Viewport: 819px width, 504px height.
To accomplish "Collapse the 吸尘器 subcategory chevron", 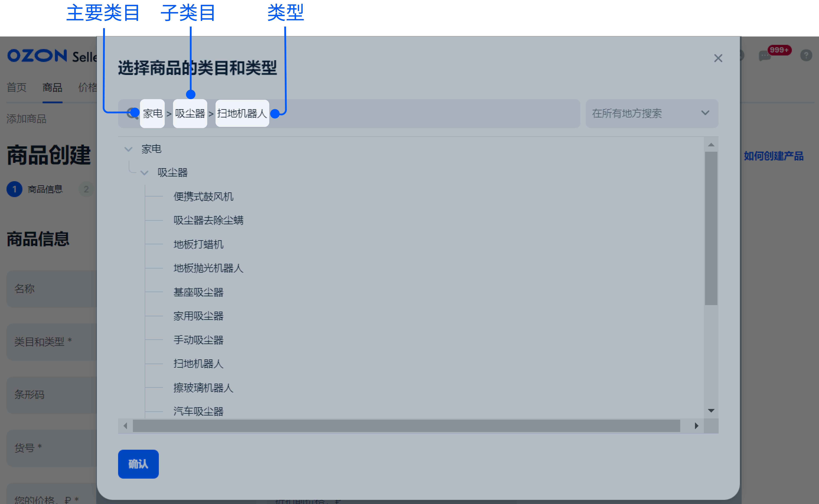I will (x=144, y=173).
